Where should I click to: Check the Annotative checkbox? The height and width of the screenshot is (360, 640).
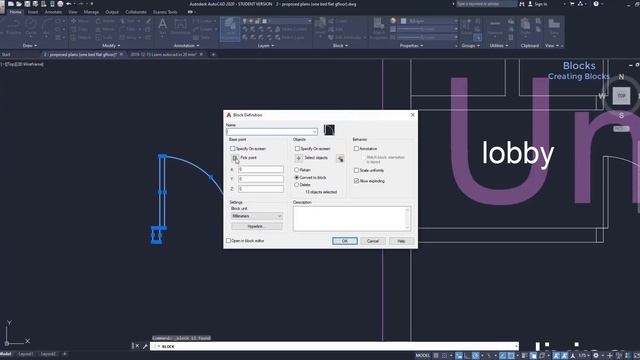tap(356, 149)
